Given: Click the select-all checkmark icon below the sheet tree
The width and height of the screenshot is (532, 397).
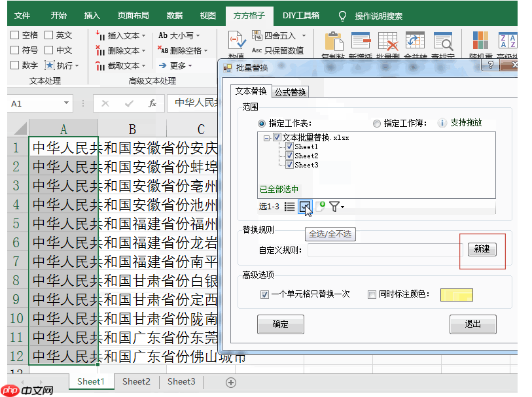Looking at the screenshot, I should [x=304, y=207].
